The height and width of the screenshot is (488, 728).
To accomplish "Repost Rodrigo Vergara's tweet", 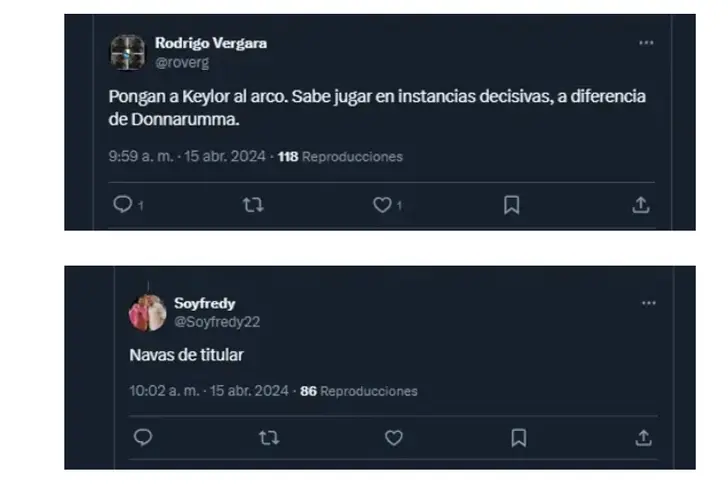I will (x=253, y=205).
